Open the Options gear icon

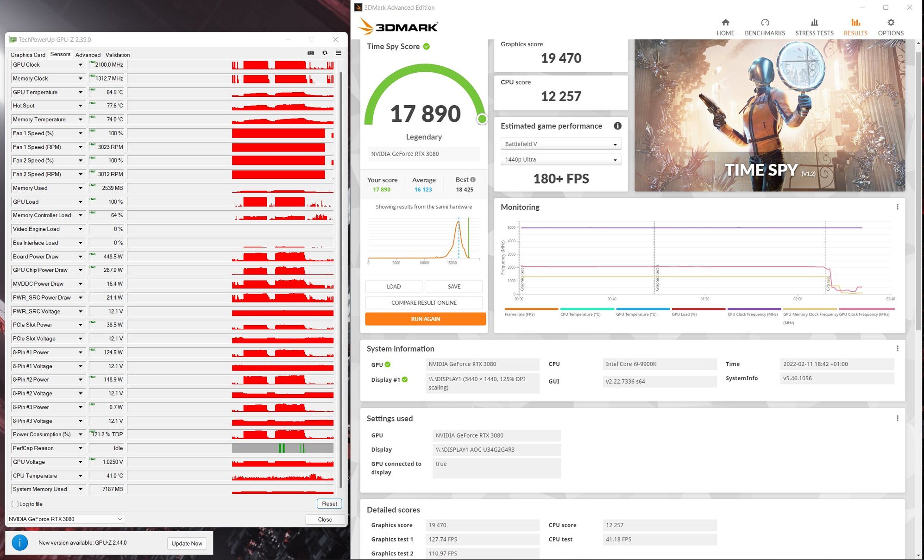coord(891,22)
